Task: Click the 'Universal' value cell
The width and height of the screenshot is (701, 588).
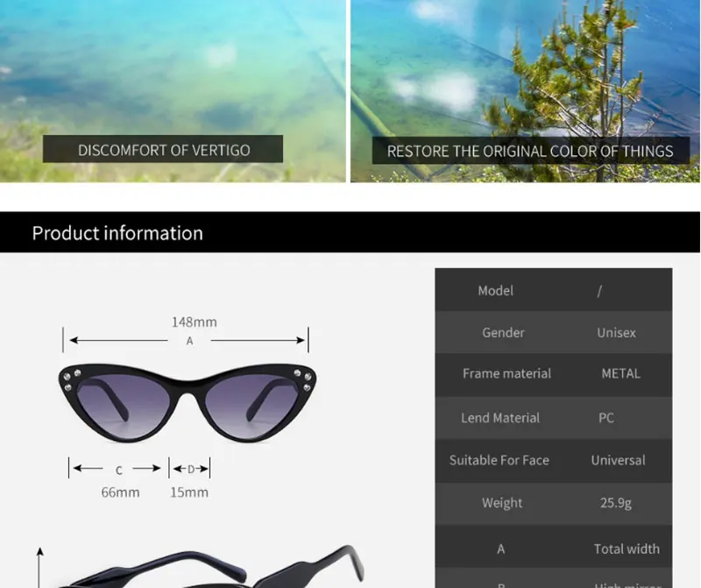Action: [x=618, y=460]
